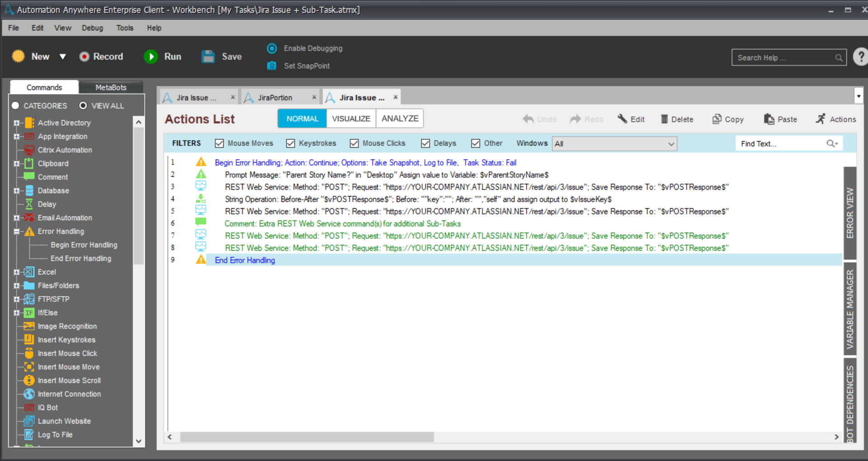Expand the Database tree node
Screen dimensions: 868x461
16,191
